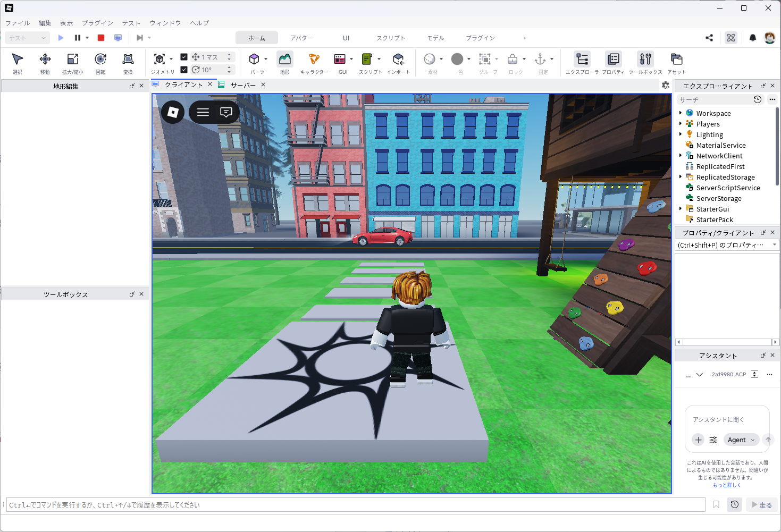Viewport: 781px width, 532px height.
Task: Switch to the アバター ribbon tab
Action: [301, 38]
